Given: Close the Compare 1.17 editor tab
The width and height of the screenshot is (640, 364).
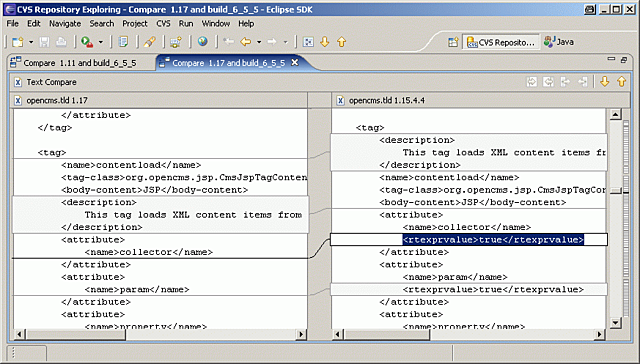Looking at the screenshot, I should pos(294,62).
